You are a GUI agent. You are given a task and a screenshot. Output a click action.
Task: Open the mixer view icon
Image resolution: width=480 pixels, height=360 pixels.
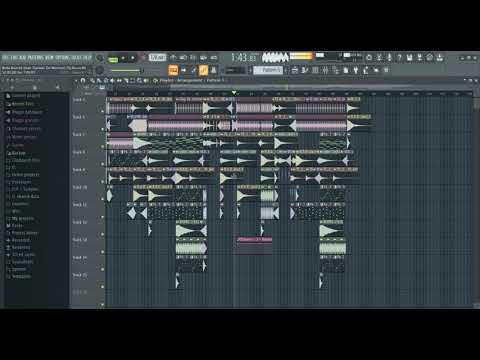[325, 70]
